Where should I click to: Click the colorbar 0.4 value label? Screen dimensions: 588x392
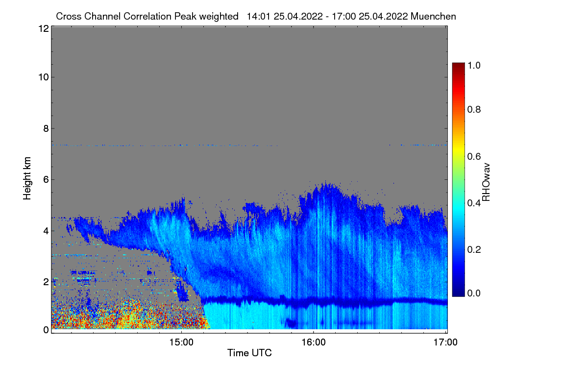click(475, 203)
